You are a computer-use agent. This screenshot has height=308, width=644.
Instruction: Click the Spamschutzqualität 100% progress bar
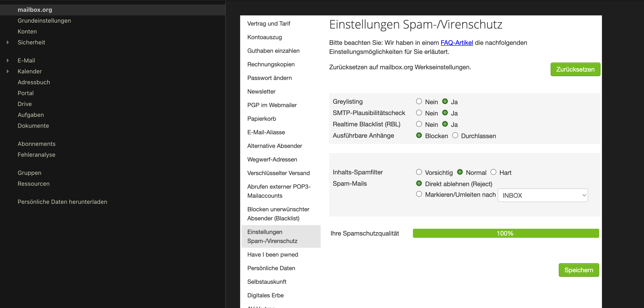pos(506,233)
